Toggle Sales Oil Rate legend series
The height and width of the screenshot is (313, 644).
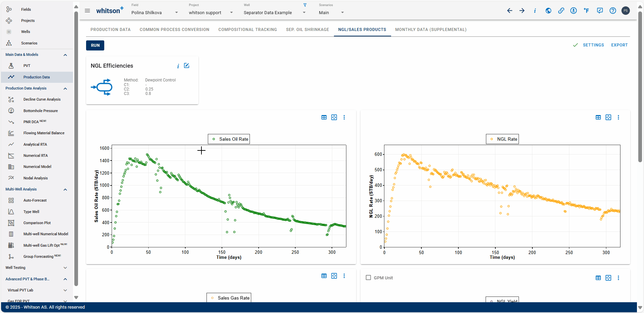[229, 139]
